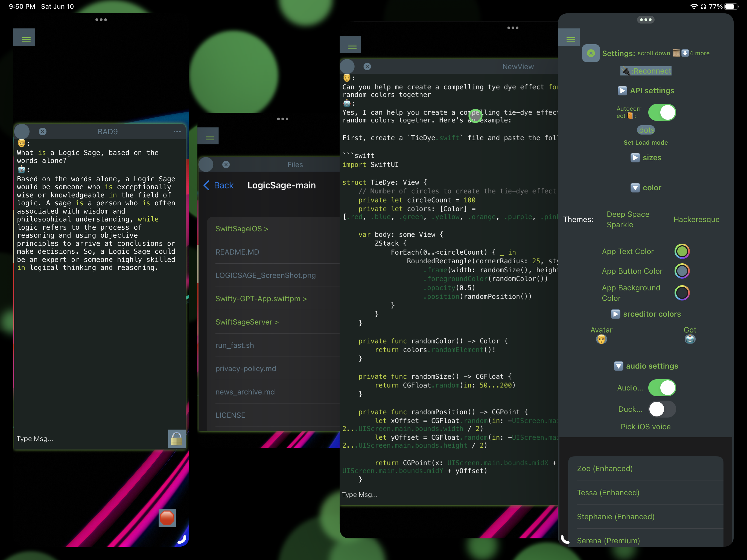
Task: Close the NewView chat window
Action: [367, 66]
